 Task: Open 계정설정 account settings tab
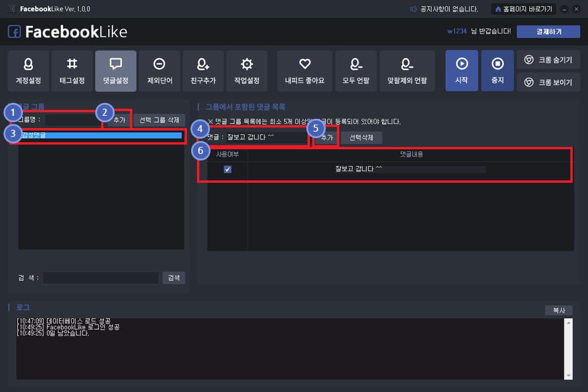[28, 71]
